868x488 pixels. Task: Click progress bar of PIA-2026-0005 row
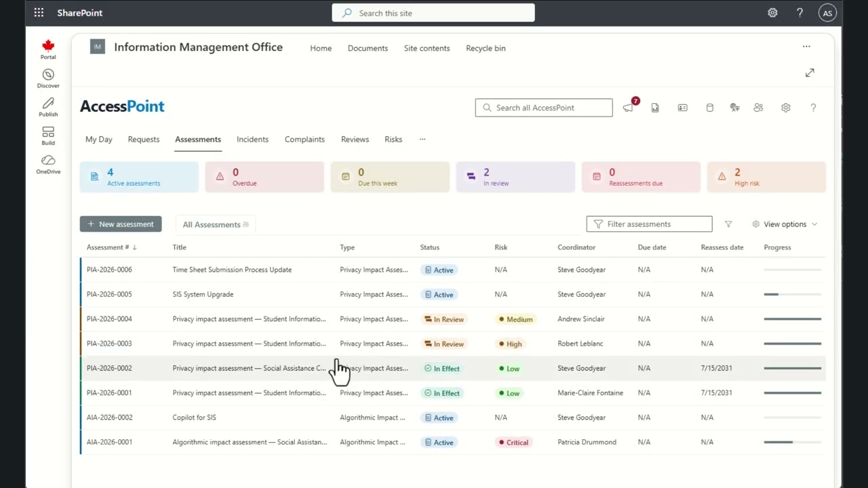coord(792,294)
